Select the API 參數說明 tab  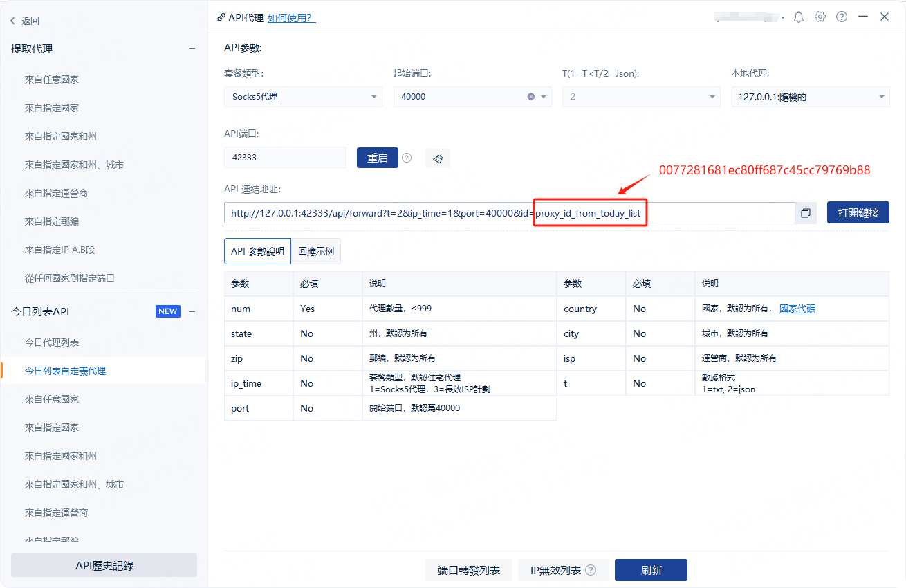pos(257,251)
